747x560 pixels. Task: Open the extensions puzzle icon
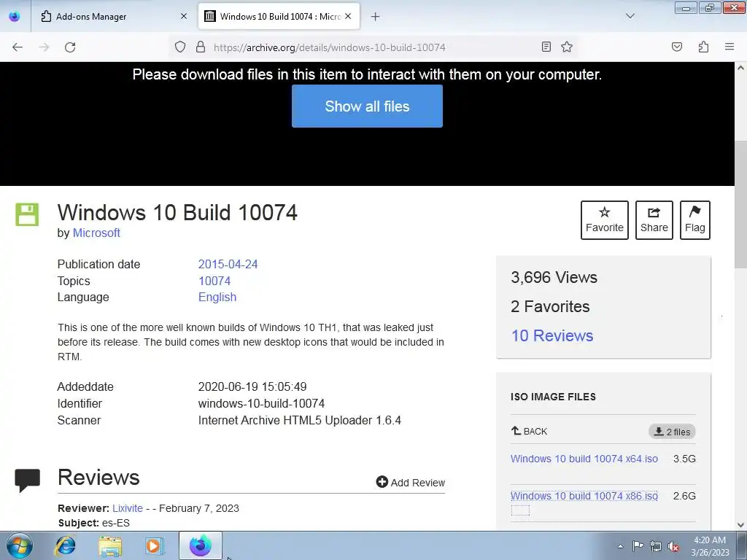[703, 47]
